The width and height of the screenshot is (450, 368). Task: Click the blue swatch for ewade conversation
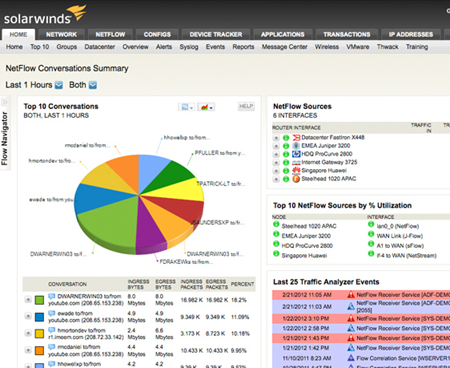(39, 317)
